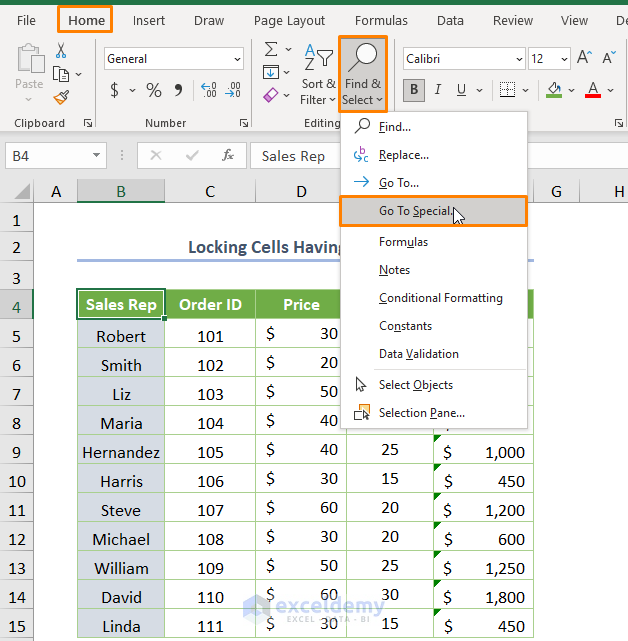Apply percent style number format

(154, 91)
